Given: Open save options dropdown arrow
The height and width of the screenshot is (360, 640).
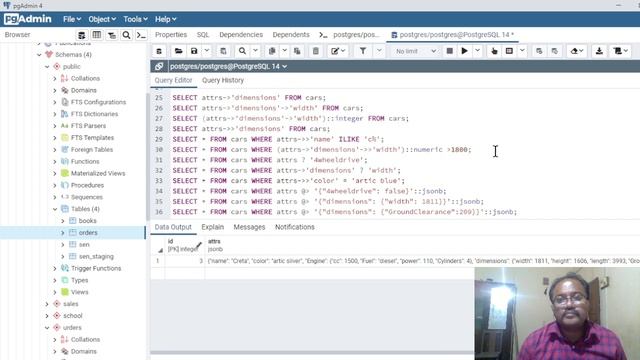Looking at the screenshot, I should tap(207, 51).
